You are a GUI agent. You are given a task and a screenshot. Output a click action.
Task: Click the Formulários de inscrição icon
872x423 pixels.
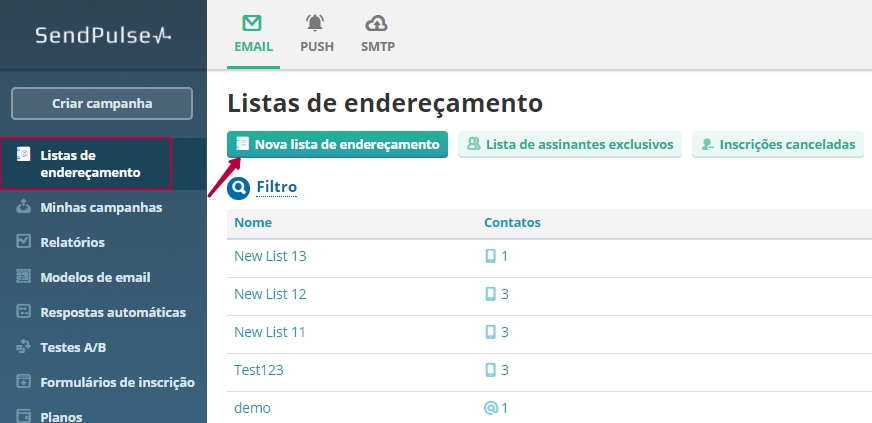tap(24, 382)
